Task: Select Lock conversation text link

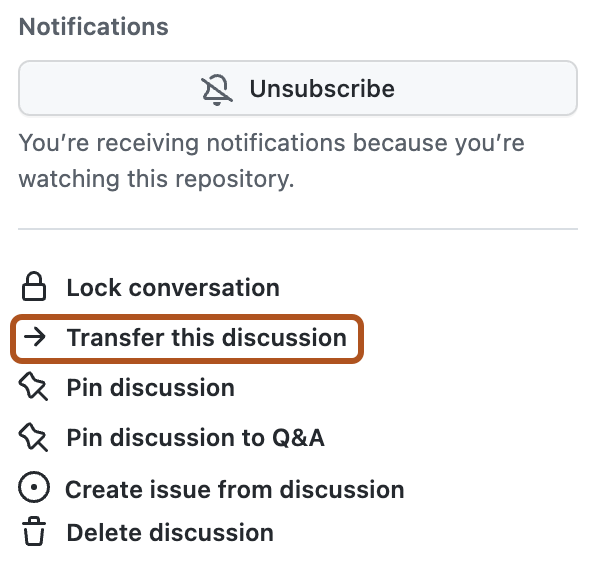Action: tap(173, 289)
